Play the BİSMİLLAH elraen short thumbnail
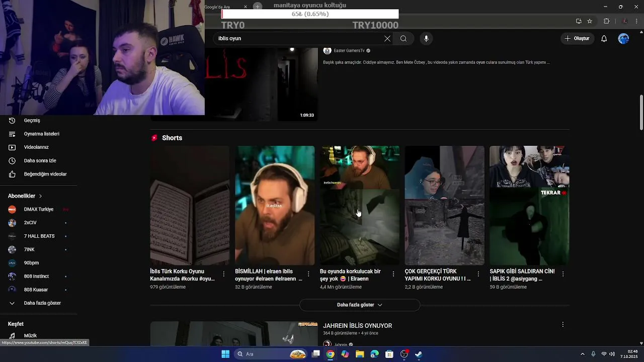The image size is (644, 362). 275,205
